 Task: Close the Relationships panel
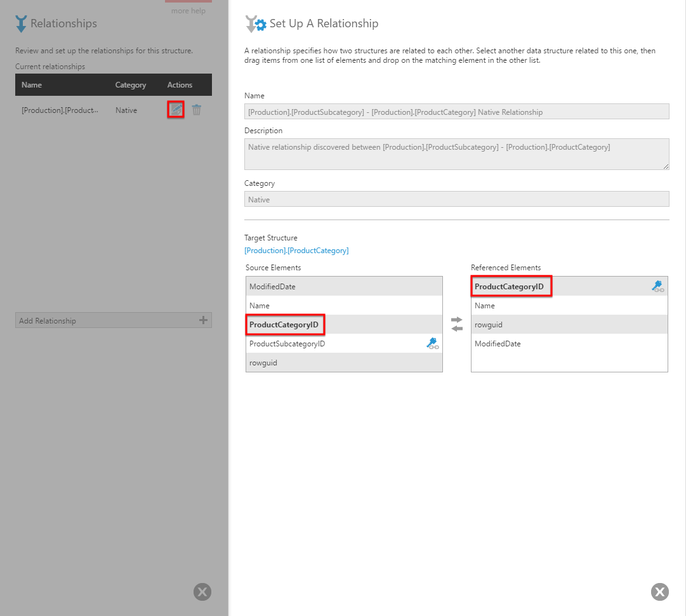[x=202, y=592]
